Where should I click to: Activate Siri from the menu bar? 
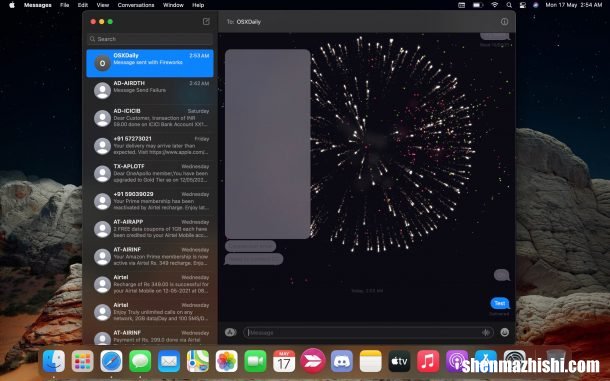point(535,5)
